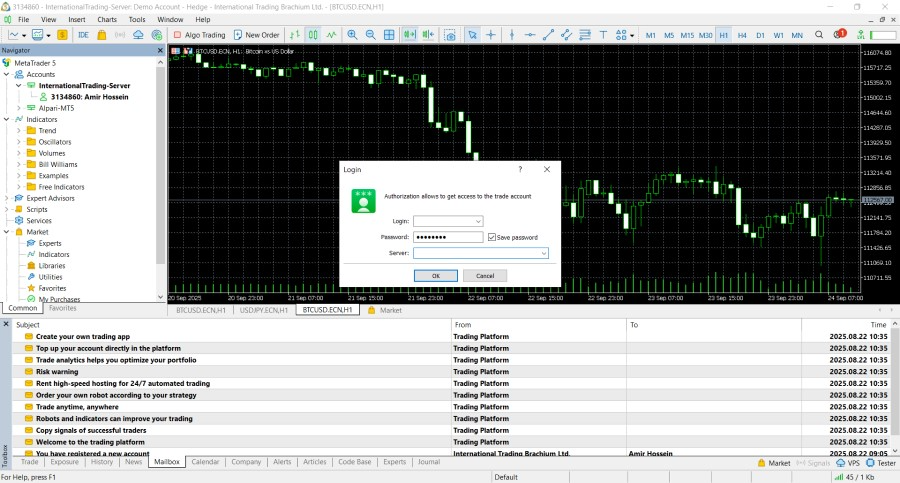Expand the Trend indicators folder
Viewport: 900px width, 483px height.
point(18,131)
